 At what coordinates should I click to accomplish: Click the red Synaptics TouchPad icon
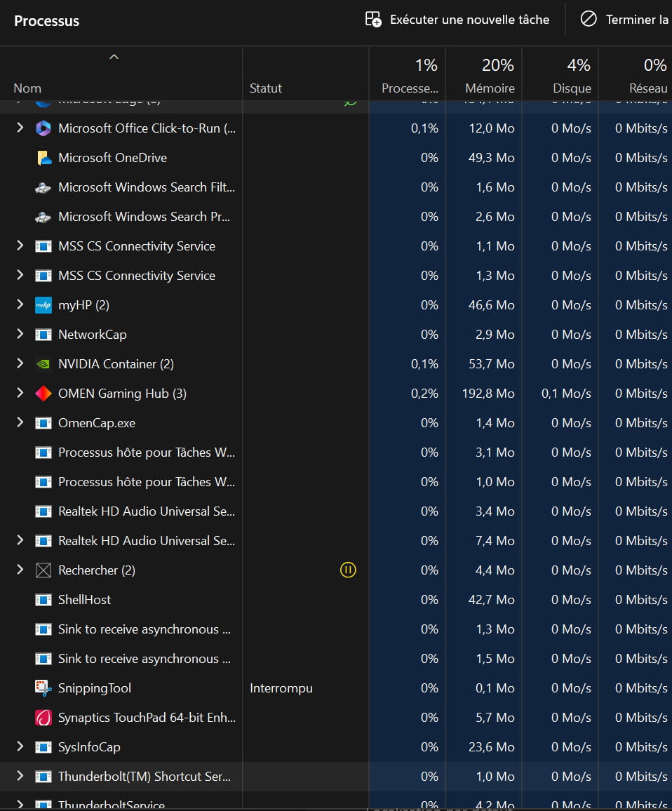(43, 718)
